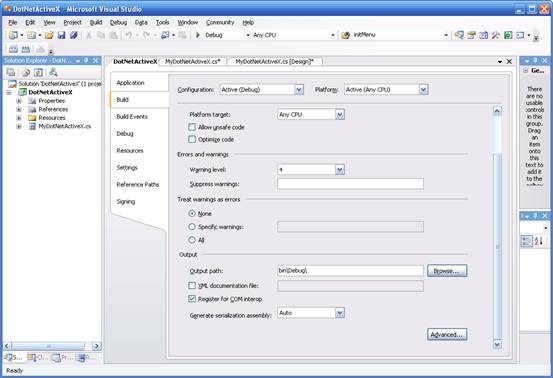Enable Allow unsafe code checkbox
This screenshot has height=378, width=553.
tap(192, 127)
